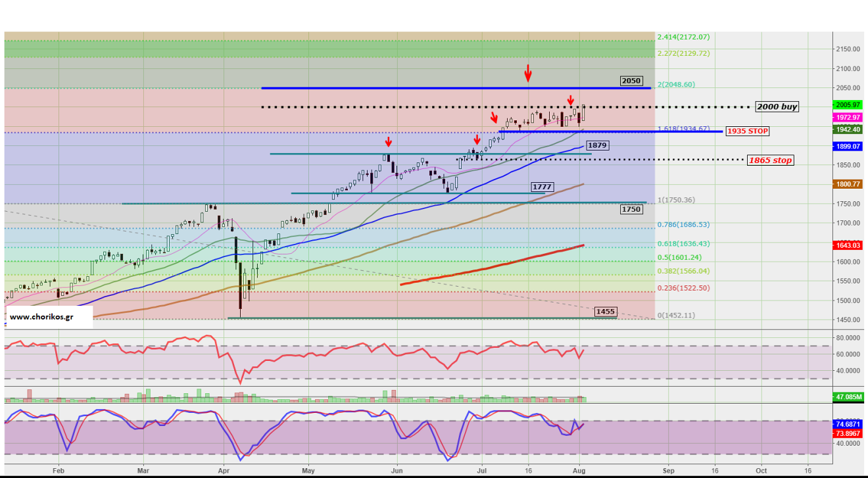Image resolution: width=868 pixels, height=478 pixels.
Task: Click the 2005.97 current price tag
Action: pos(846,105)
